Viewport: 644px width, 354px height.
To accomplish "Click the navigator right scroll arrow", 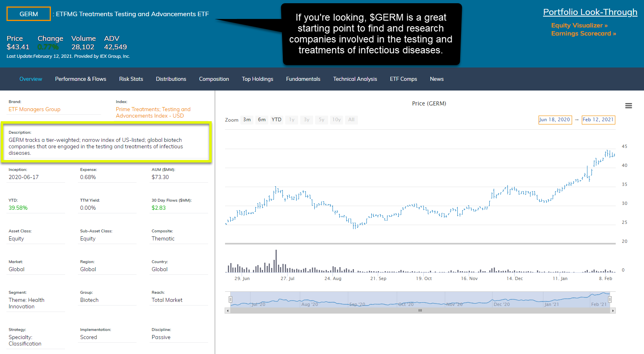I will tap(613, 311).
